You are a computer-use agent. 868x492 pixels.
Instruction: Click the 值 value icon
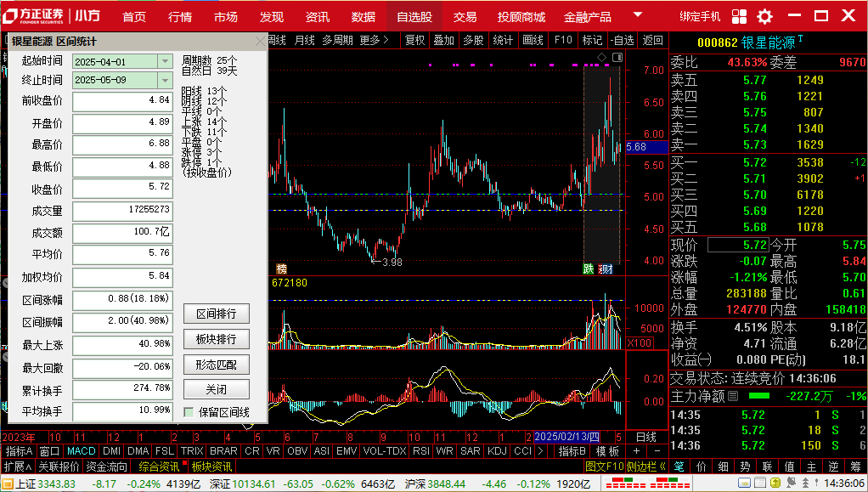789,467
